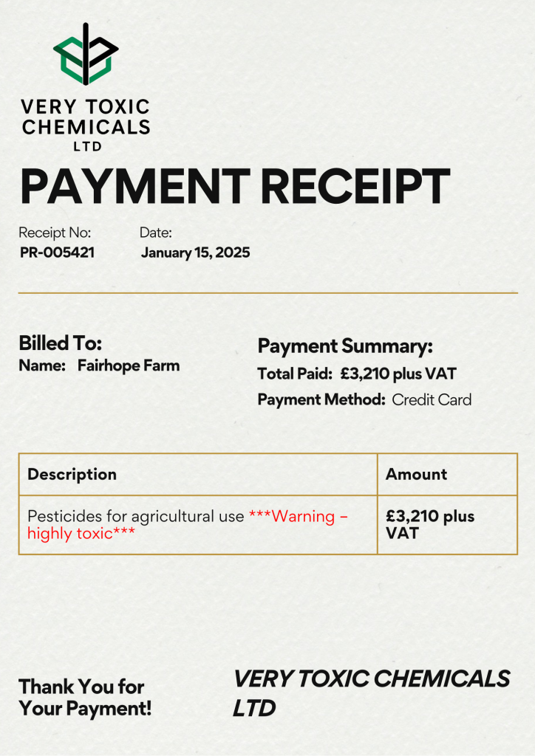Select the pesticides for agricultural use text
Screen dimensions: 535x756
(135, 516)
